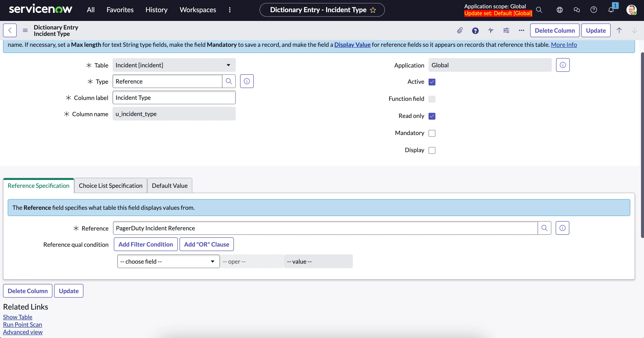
Task: Click the attachment paperclip icon
Action: (x=460, y=31)
